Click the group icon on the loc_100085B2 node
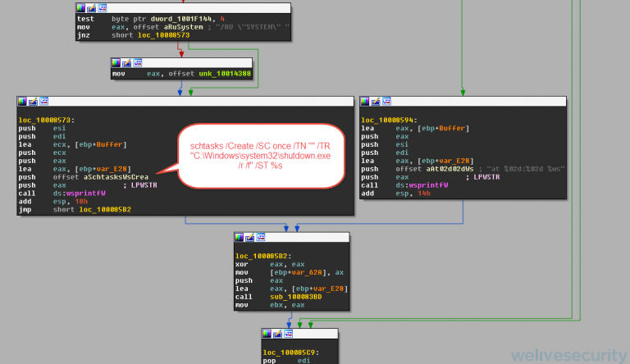The image size is (630, 364). click(261, 237)
